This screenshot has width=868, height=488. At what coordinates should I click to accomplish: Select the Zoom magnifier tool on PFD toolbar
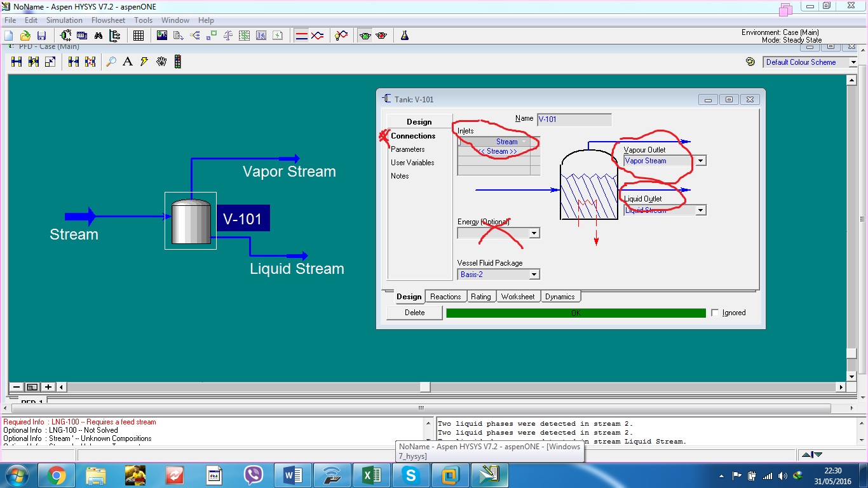click(111, 61)
